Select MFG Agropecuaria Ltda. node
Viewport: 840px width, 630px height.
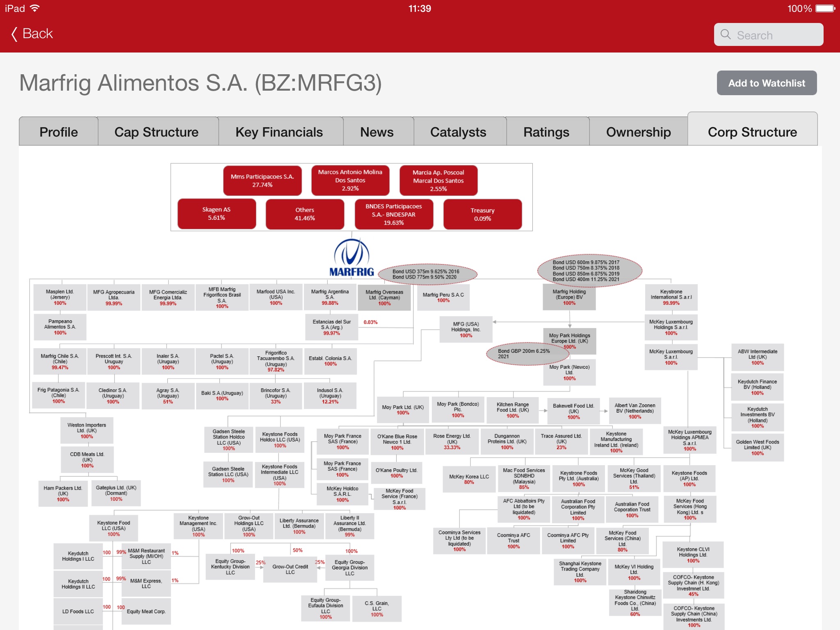pyautogui.click(x=114, y=297)
